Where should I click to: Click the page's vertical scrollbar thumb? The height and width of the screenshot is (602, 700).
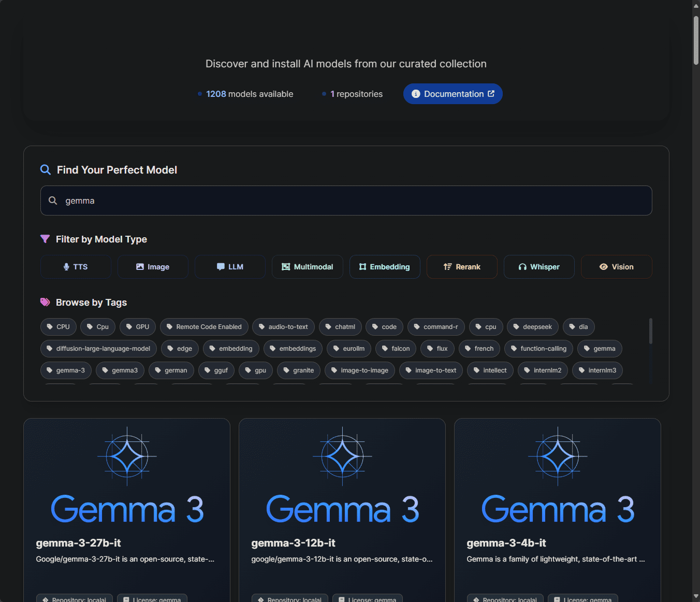pyautogui.click(x=696, y=40)
